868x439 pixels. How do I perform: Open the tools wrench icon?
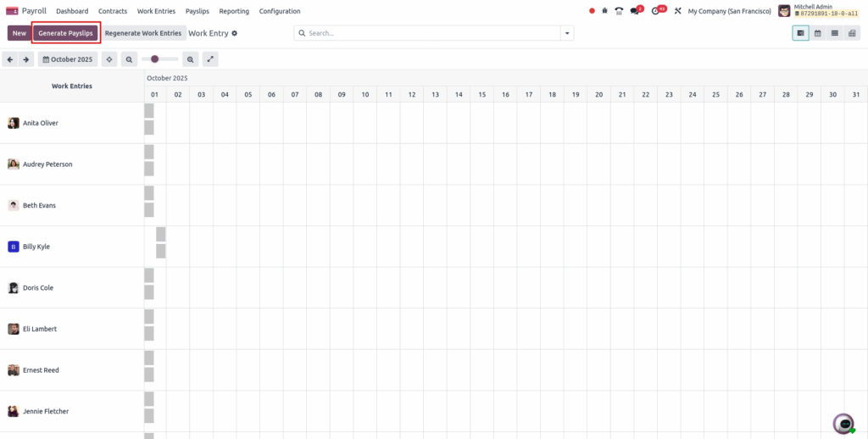[677, 11]
